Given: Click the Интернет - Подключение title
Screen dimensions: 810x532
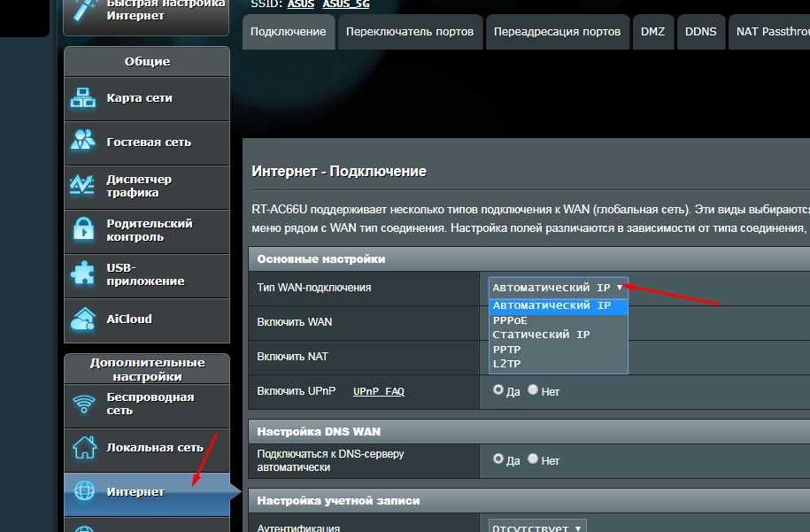Looking at the screenshot, I should coord(339,172).
